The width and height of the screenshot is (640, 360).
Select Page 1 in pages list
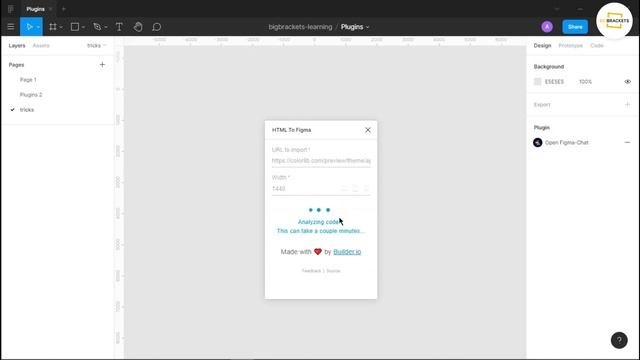[x=28, y=80]
